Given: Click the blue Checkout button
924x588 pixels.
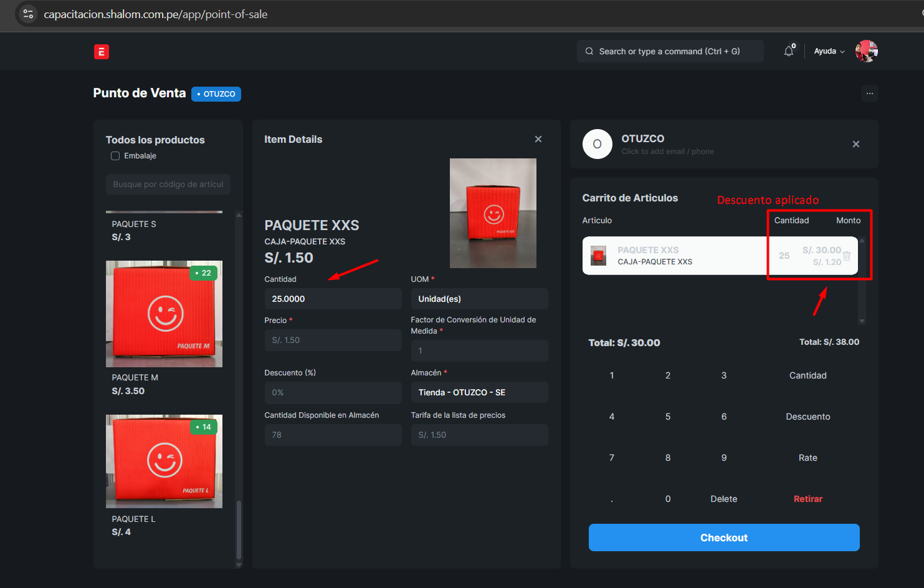Looking at the screenshot, I should coord(723,537).
